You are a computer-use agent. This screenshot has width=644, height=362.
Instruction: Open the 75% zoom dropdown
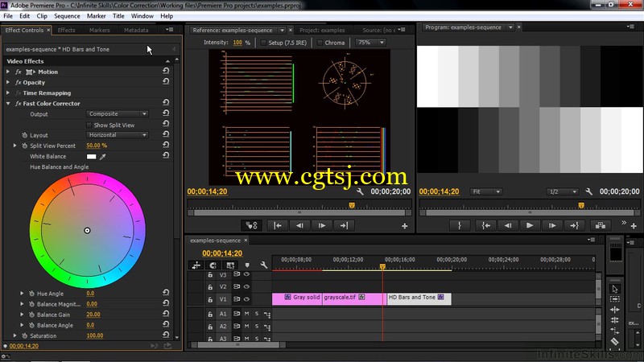(371, 43)
